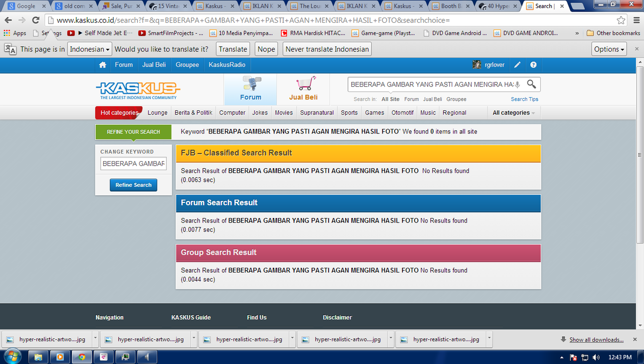
Task: Click the volume speaker tray icon
Action: point(596,357)
